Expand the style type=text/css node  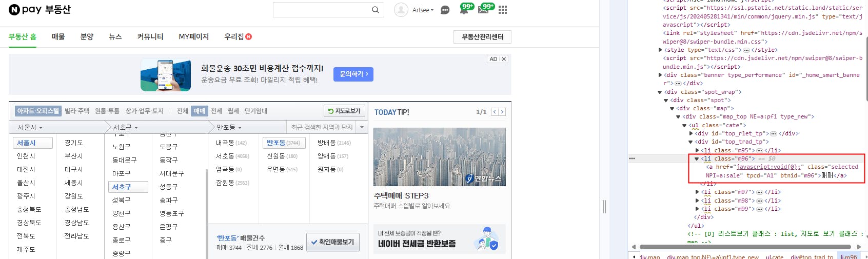coord(660,50)
